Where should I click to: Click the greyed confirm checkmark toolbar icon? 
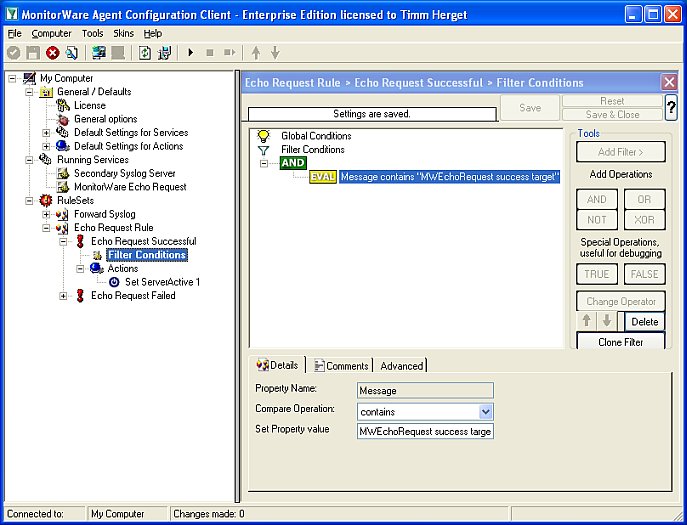14,53
